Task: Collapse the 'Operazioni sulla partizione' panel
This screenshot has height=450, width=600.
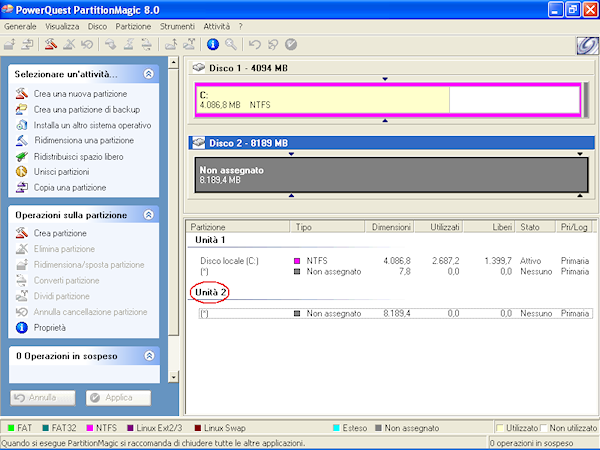Action: (x=148, y=214)
